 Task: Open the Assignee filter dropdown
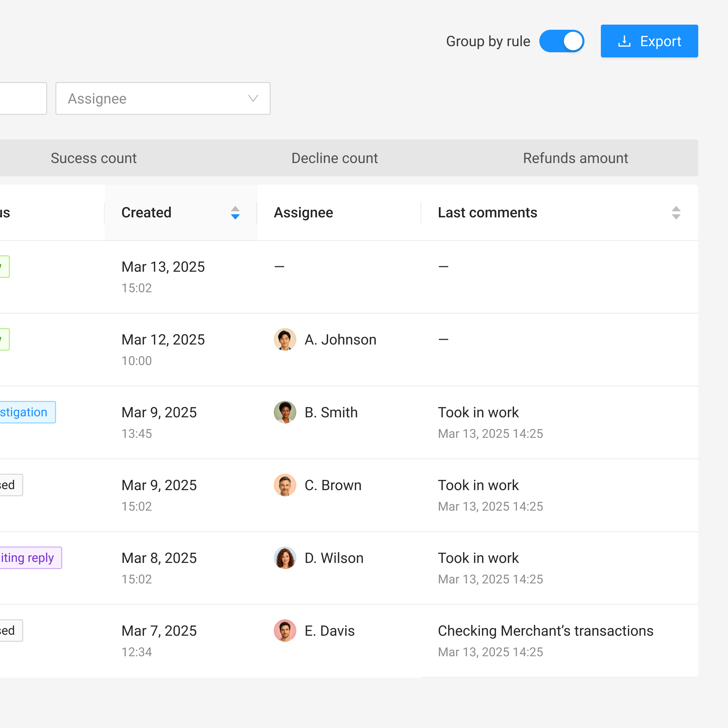163,98
